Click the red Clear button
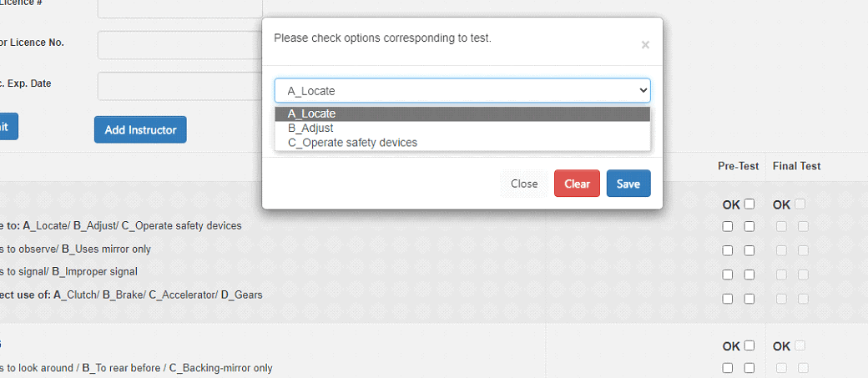Image resolution: width=868 pixels, height=378 pixels. [577, 184]
